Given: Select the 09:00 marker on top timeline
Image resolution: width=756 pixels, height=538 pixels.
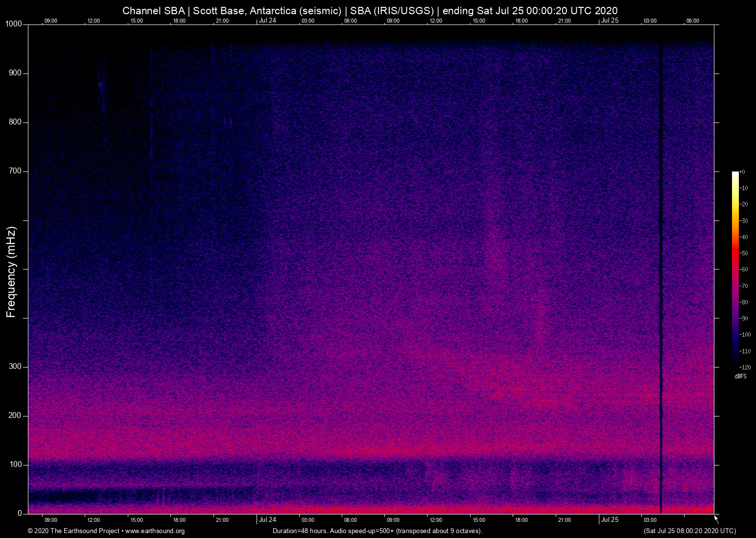Looking at the screenshot, I should pos(50,21).
